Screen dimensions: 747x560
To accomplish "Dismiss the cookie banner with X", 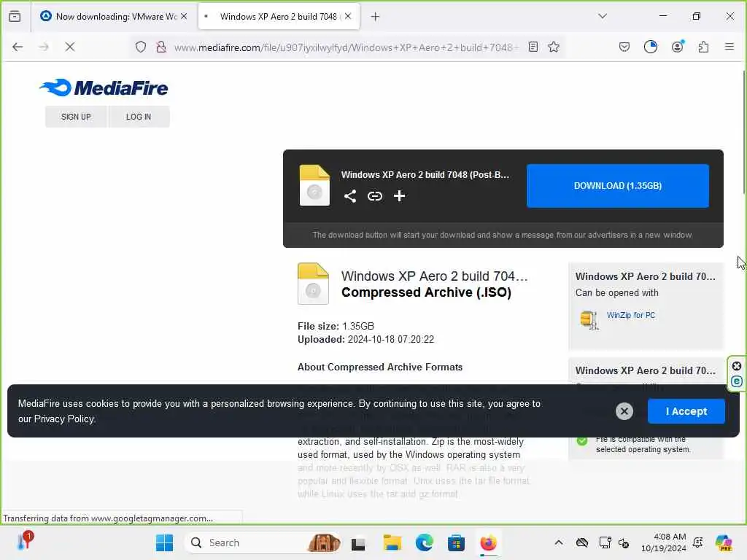I will coord(624,411).
